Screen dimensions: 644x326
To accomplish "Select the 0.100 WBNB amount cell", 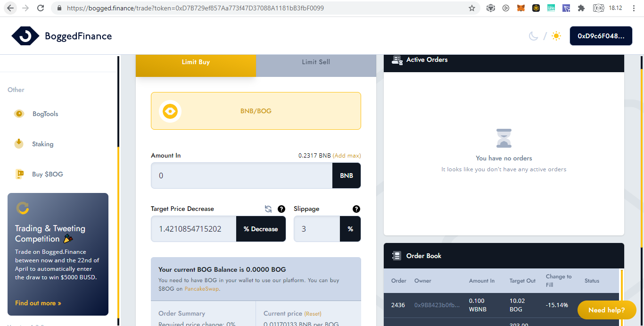I will (478, 305).
